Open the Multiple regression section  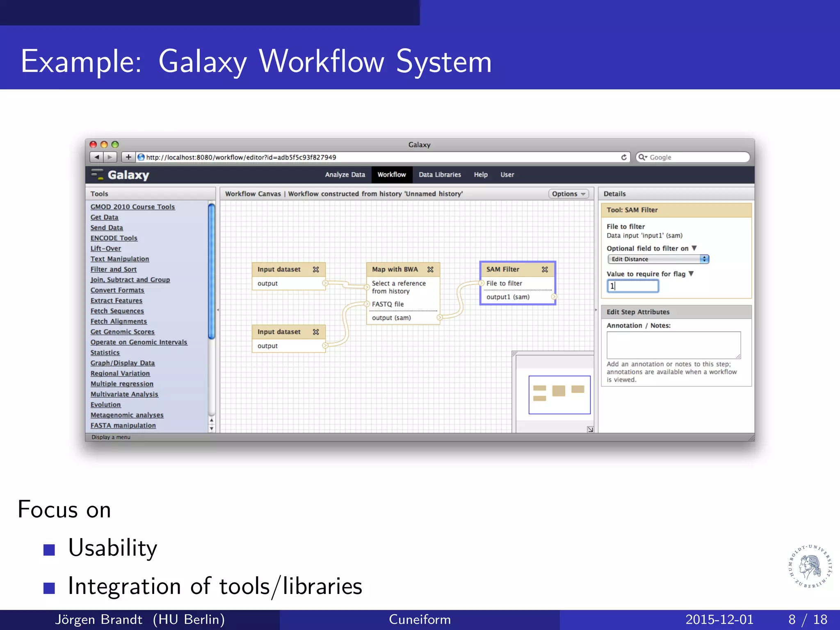tap(122, 384)
